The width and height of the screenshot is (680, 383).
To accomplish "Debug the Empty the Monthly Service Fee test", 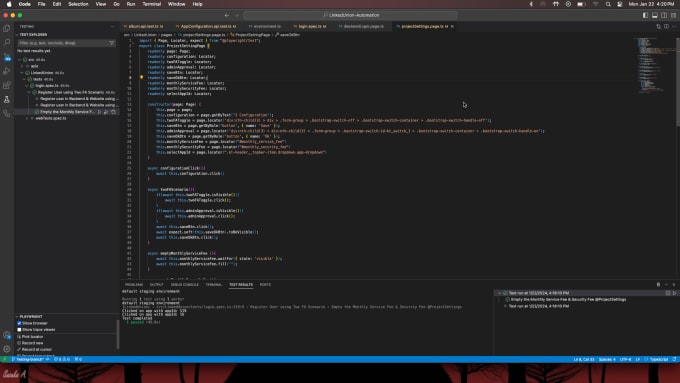I will tap(106, 112).
